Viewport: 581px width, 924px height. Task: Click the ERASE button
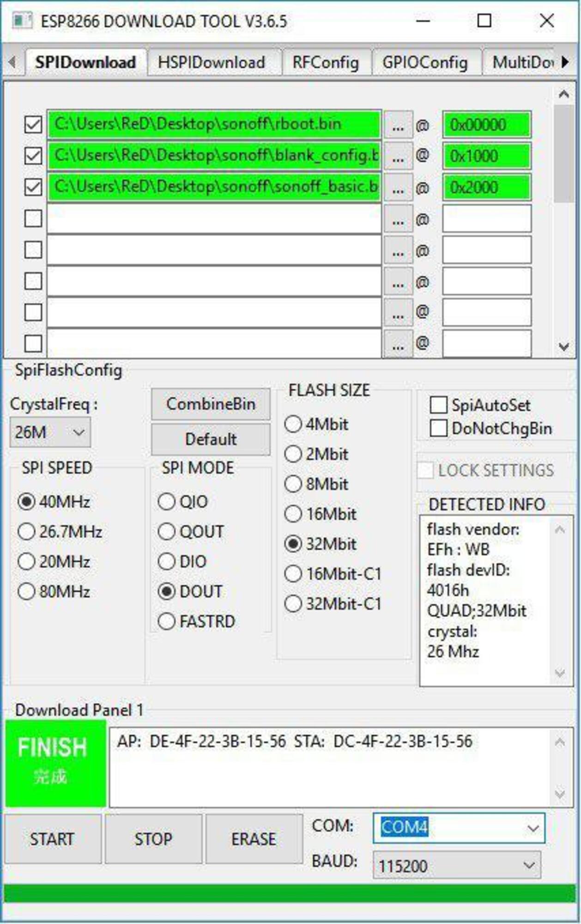[254, 839]
